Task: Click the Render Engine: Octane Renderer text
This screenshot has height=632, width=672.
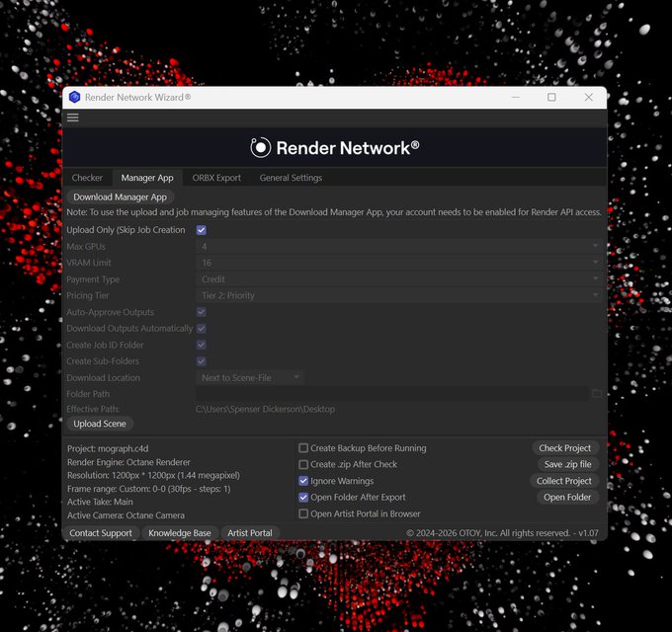Action: pyautogui.click(x=128, y=462)
